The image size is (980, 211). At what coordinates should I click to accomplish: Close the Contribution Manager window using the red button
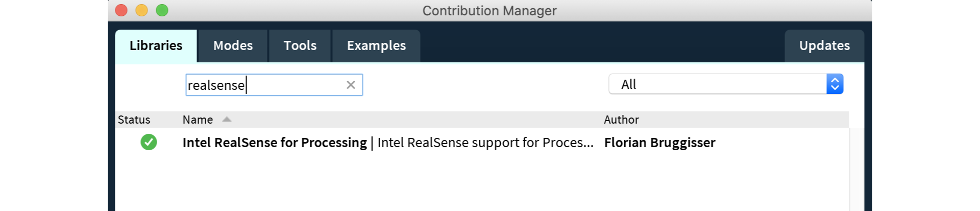coord(121,10)
